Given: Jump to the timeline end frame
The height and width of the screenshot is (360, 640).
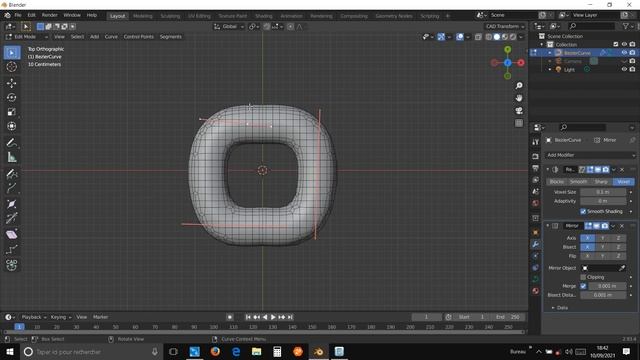Looking at the screenshot, I should [x=290, y=317].
